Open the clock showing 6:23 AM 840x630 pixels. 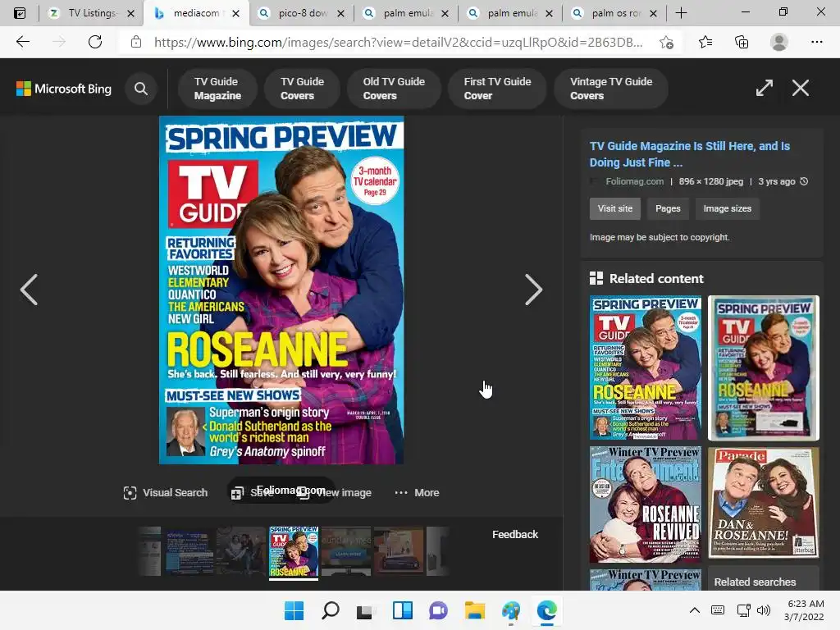pos(804,610)
